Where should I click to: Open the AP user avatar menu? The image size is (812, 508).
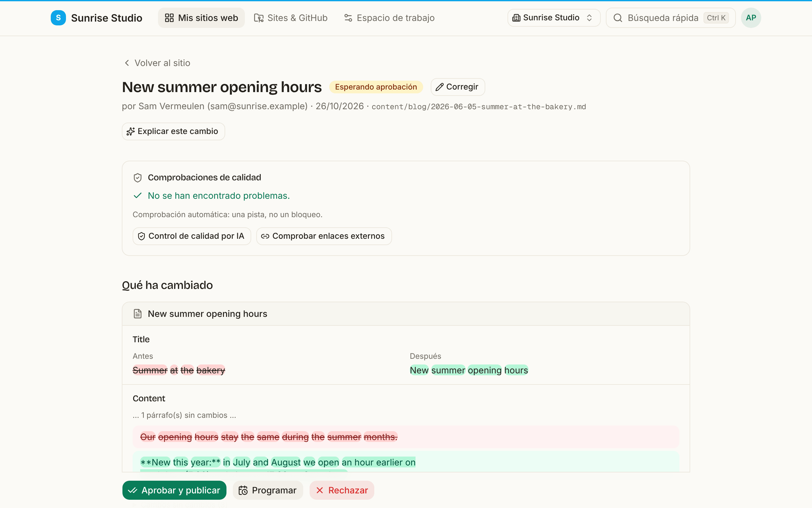click(751, 18)
